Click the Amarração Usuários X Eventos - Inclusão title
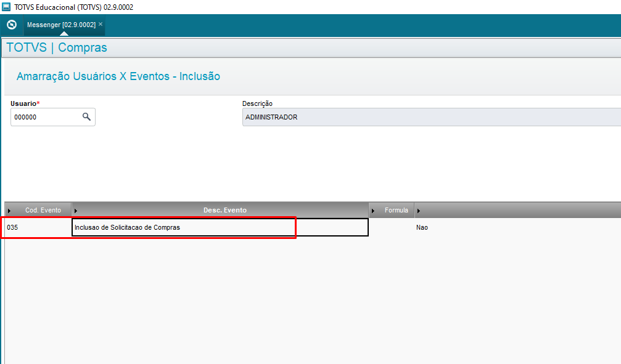 pos(118,76)
